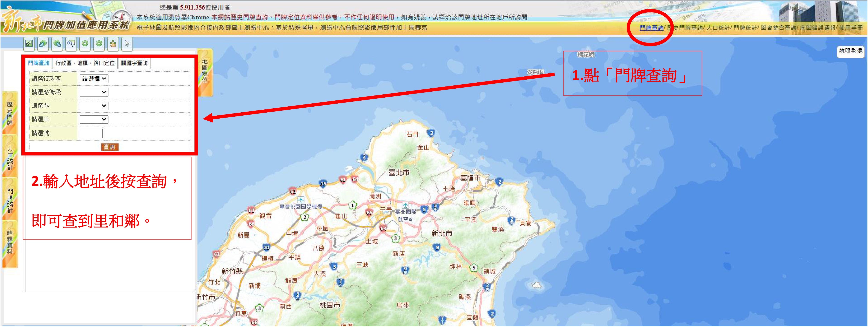Click the orange 查詢 search button

coord(110,147)
